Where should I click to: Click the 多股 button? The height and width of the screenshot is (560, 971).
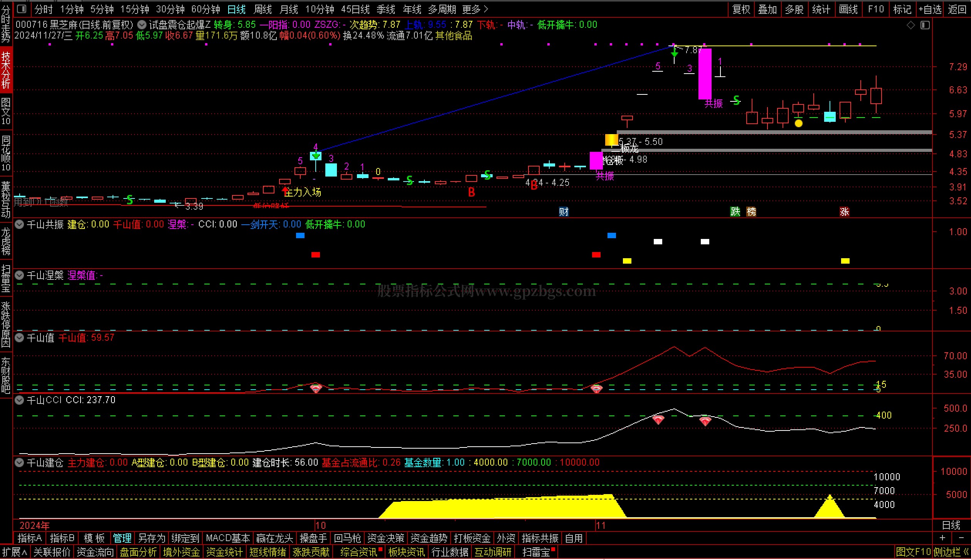(x=794, y=9)
